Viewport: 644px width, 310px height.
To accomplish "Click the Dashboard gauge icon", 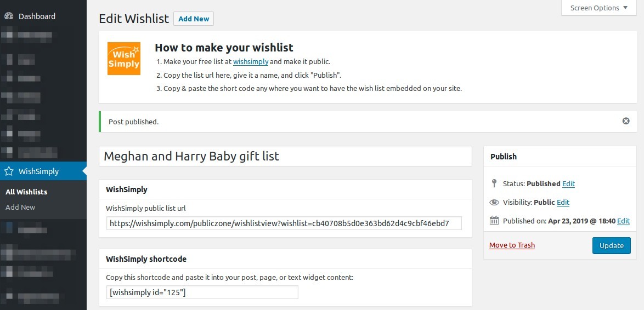I will click(9, 16).
